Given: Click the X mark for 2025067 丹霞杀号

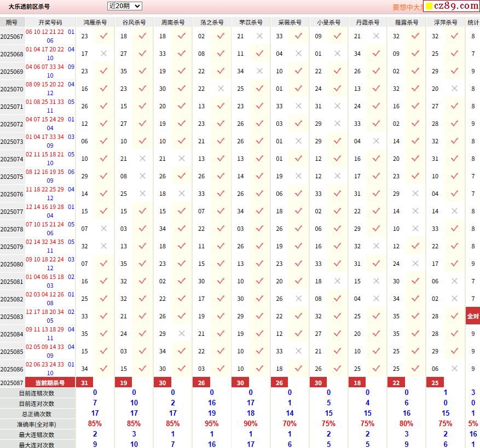Looking at the screenshot, I should pyautogui.click(x=376, y=36).
